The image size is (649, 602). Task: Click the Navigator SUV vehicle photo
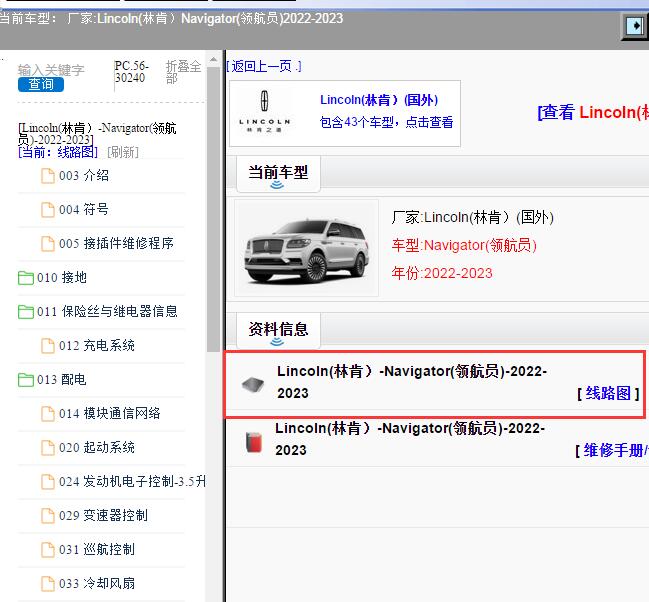click(x=306, y=248)
